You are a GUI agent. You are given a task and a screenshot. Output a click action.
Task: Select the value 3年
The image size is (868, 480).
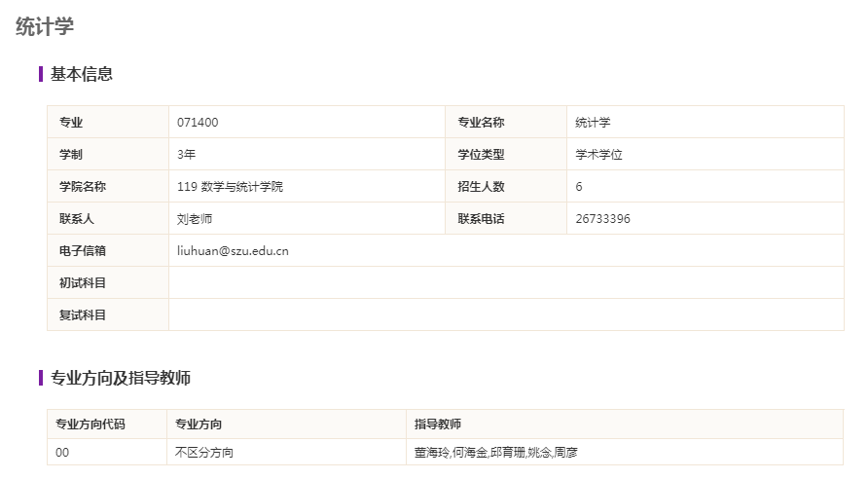pyautogui.click(x=187, y=155)
